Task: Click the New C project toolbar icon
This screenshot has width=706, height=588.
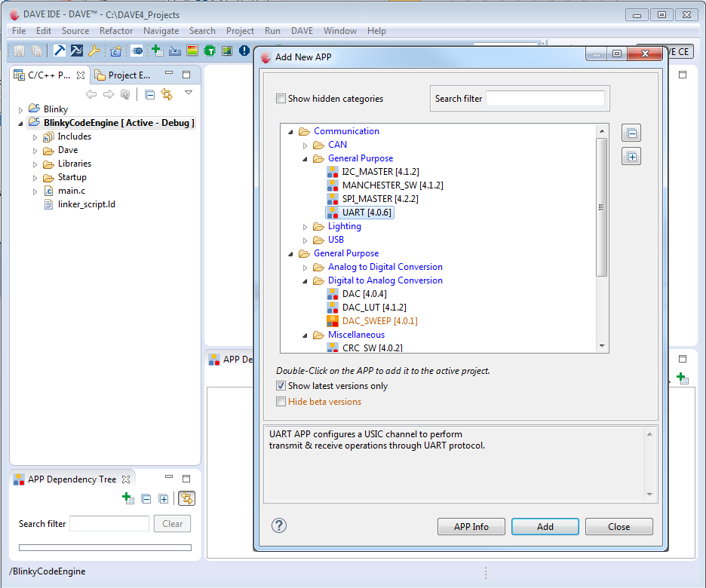Action: 116,51
